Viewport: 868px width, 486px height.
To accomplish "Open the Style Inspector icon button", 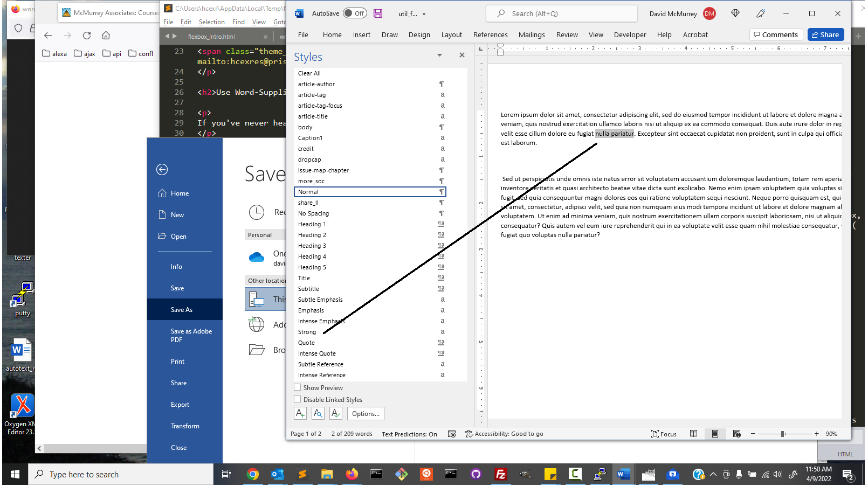I will coord(318,413).
